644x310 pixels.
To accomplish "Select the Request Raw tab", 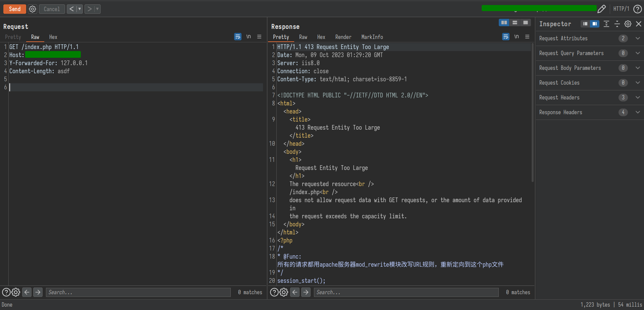I will (x=35, y=37).
